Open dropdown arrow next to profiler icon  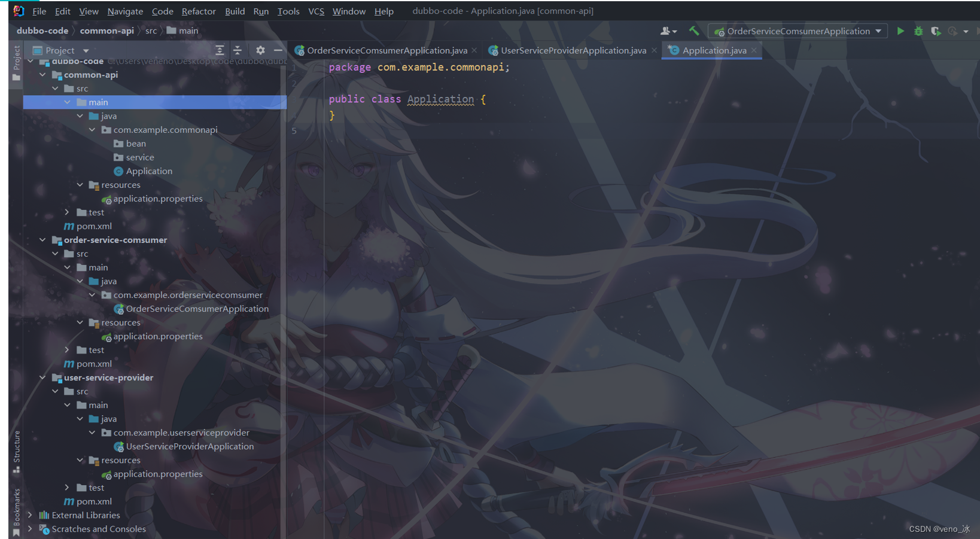click(x=966, y=32)
